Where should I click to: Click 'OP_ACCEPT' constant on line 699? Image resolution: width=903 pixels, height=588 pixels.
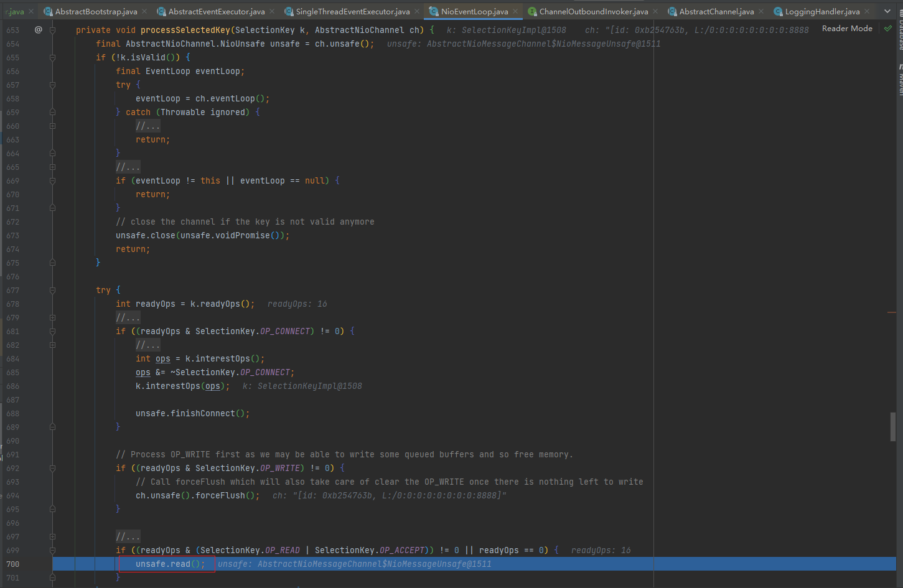click(402, 550)
